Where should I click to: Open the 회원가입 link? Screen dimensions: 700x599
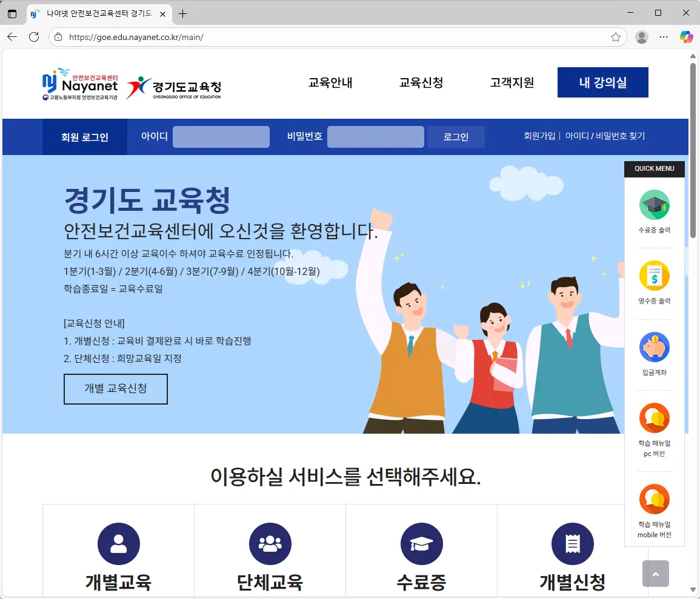click(540, 136)
